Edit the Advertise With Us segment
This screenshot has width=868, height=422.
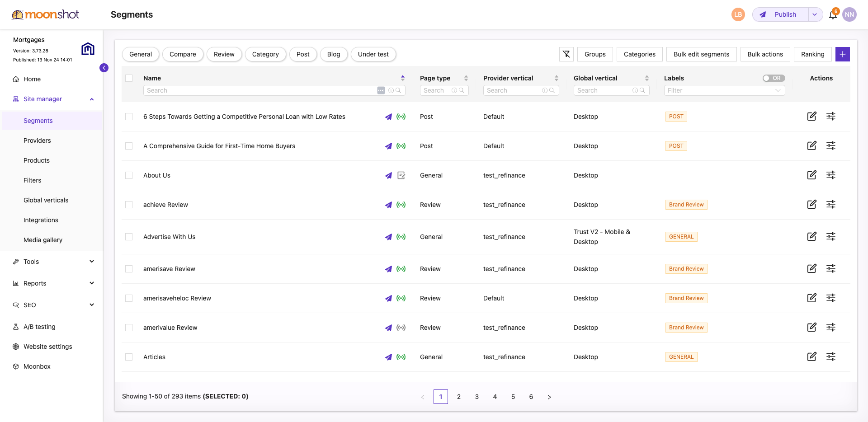(x=812, y=236)
